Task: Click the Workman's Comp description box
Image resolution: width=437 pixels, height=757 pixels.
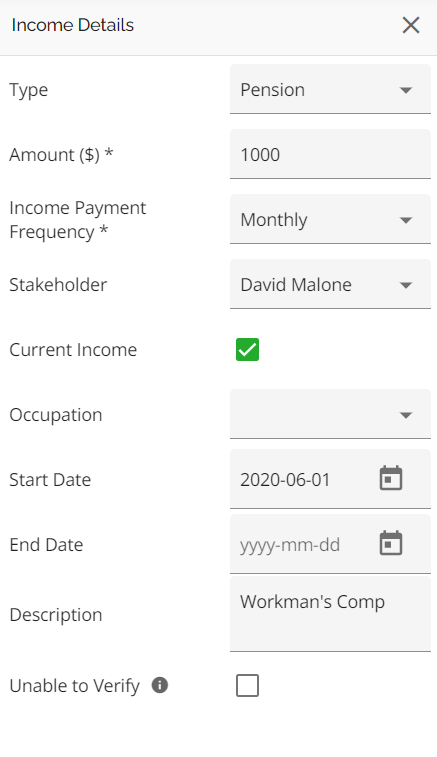Action: [x=330, y=614]
